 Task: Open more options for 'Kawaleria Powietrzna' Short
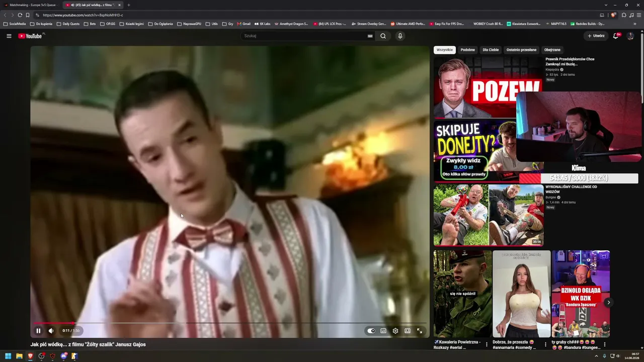tap(487, 344)
